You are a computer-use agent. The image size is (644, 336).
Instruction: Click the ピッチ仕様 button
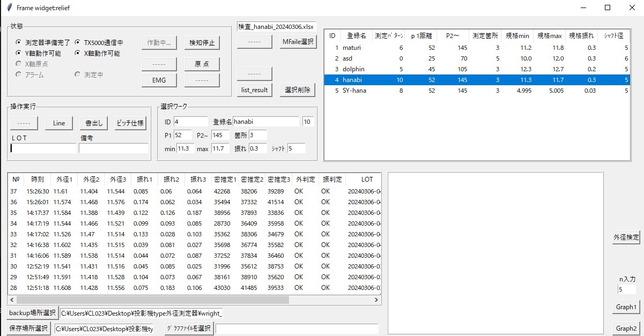point(130,123)
